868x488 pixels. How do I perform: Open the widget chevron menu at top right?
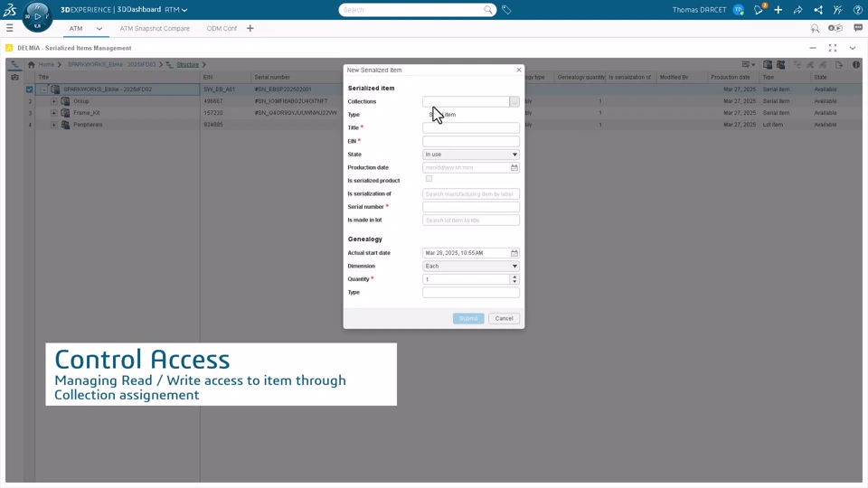click(853, 48)
